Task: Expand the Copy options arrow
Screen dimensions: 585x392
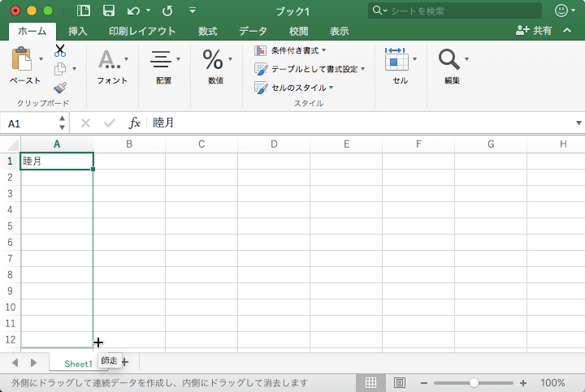Action: (74, 68)
